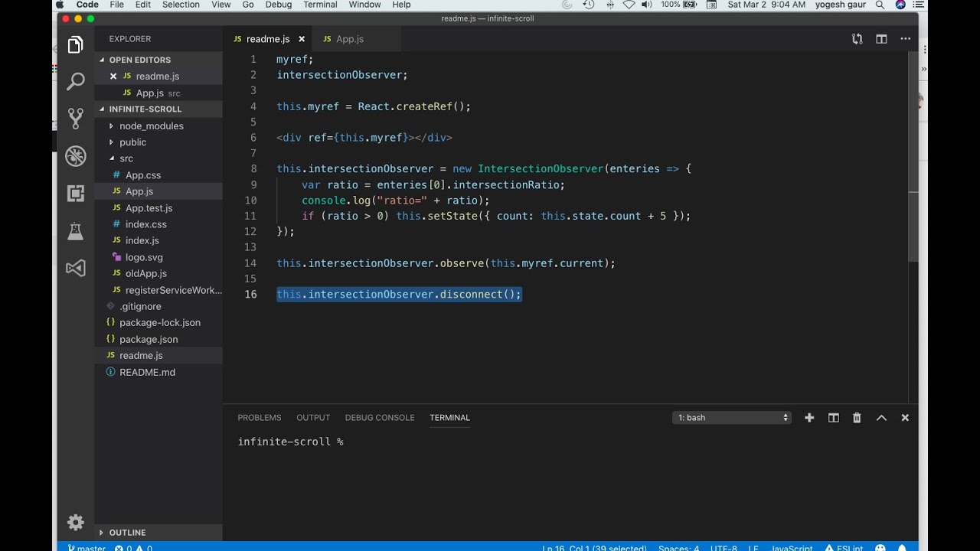This screenshot has height=551, width=980.
Task: Open Spotlight search in macOS menu bar
Action: 880,5
